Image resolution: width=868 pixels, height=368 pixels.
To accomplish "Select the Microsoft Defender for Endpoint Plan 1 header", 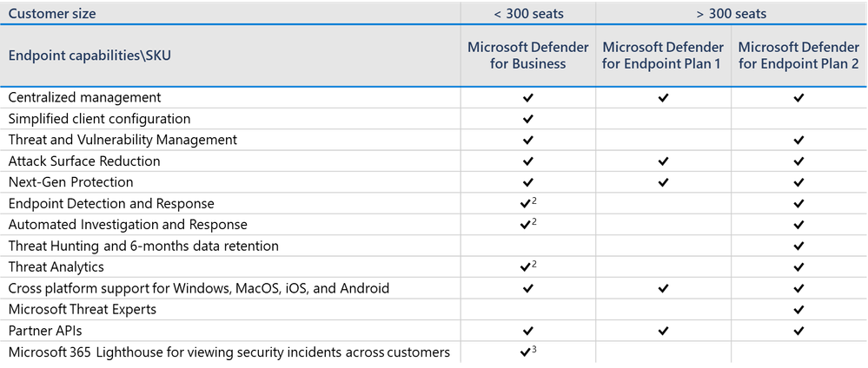I will (x=663, y=56).
